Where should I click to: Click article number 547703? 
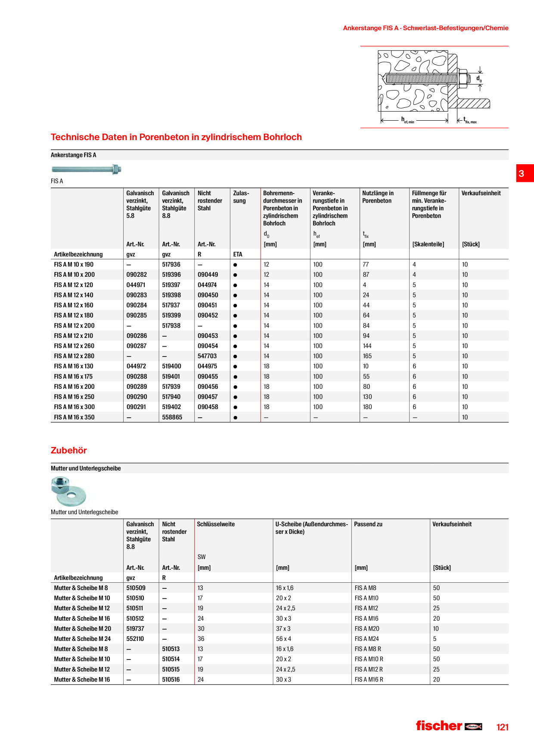click(207, 356)
